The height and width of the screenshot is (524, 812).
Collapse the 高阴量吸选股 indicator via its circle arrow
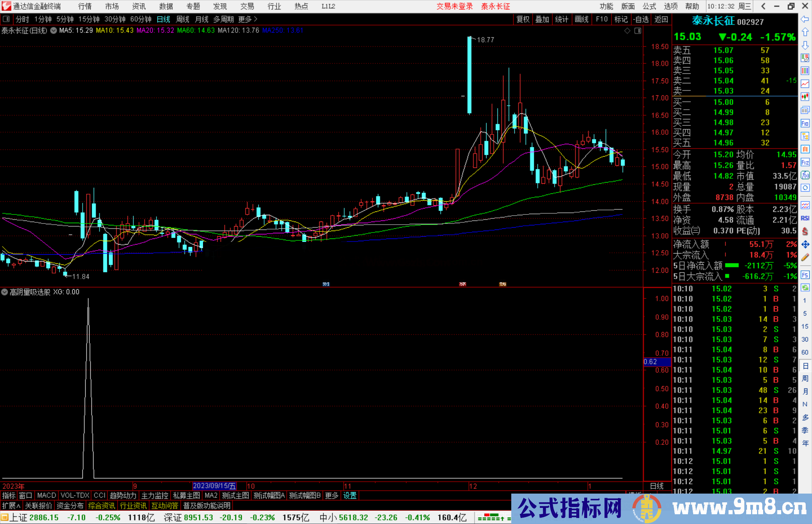click(x=5, y=292)
